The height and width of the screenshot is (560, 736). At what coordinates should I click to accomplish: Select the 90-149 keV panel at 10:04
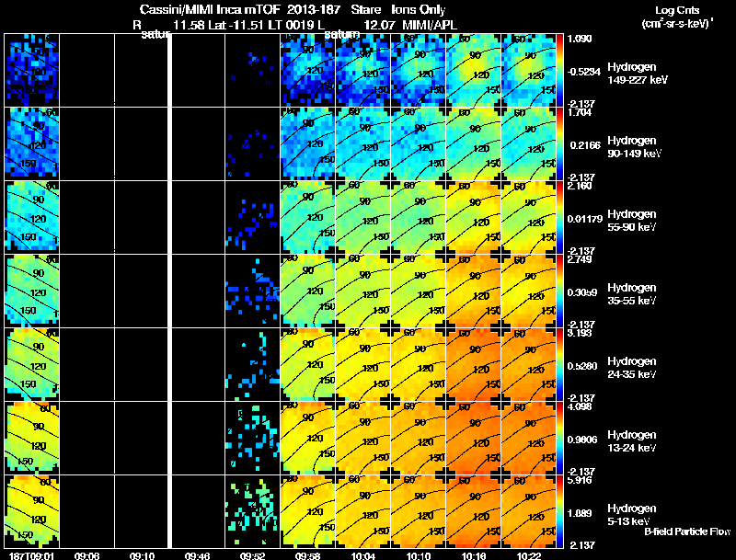[362, 143]
